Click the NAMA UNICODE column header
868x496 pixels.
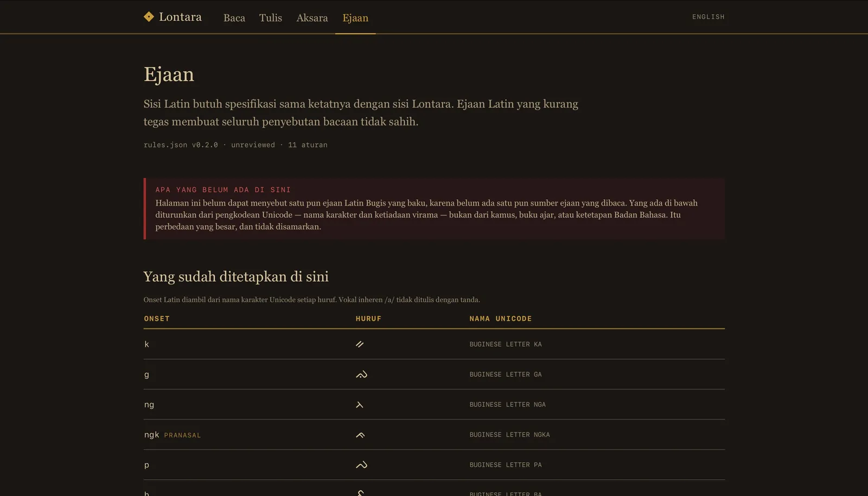[x=500, y=319]
